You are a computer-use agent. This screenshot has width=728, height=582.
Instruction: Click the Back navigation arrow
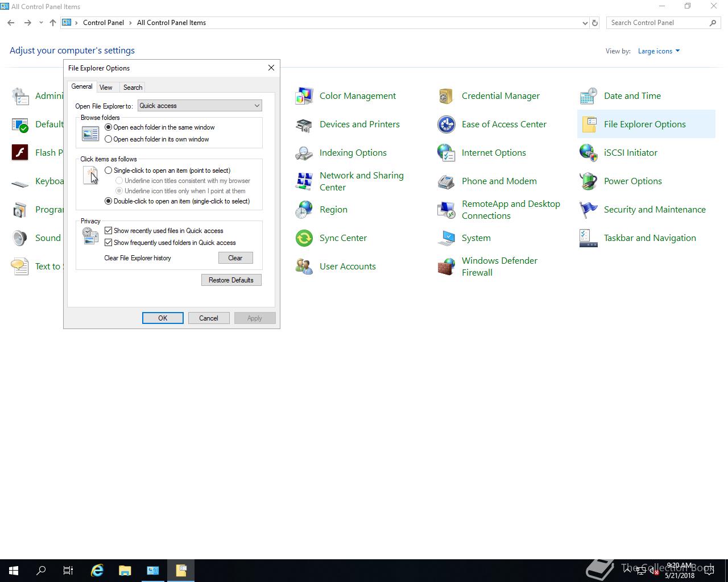coord(11,23)
